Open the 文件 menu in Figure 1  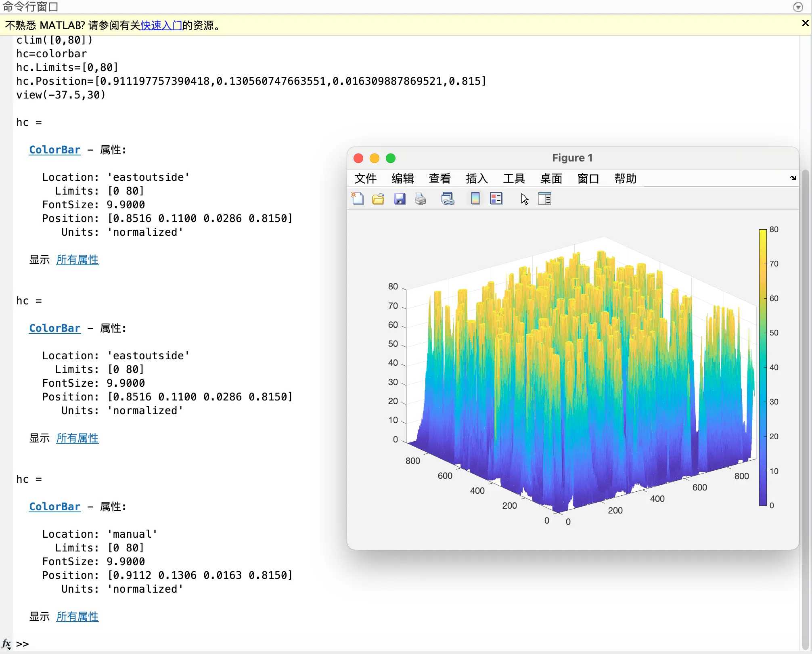pos(365,178)
